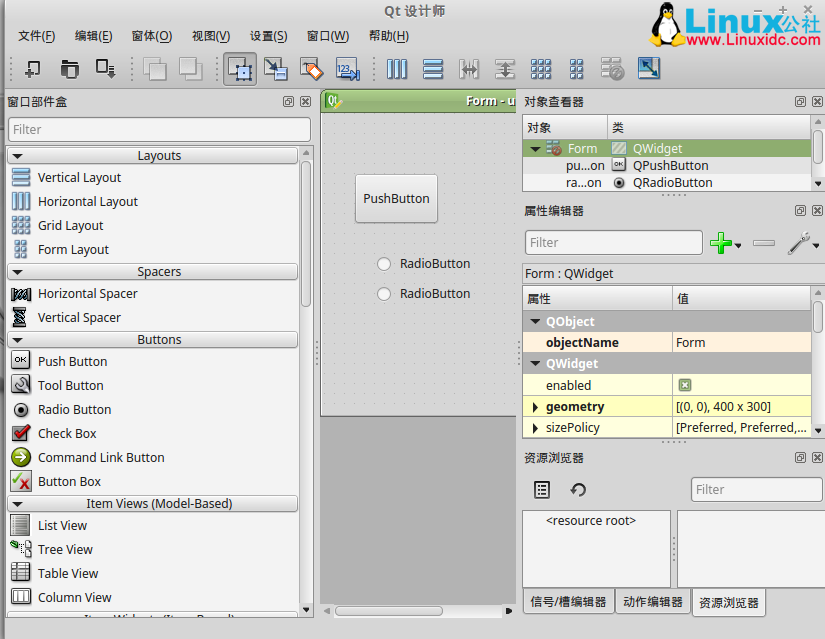Click the New Form toolbar icon
This screenshot has width=825, height=639.
pyautogui.click(x=33, y=69)
